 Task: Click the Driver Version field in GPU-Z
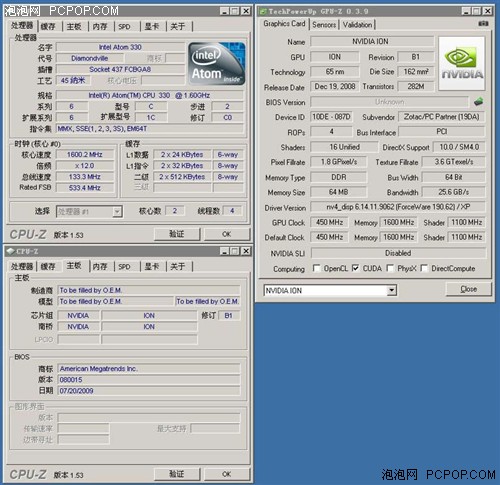[398, 207]
